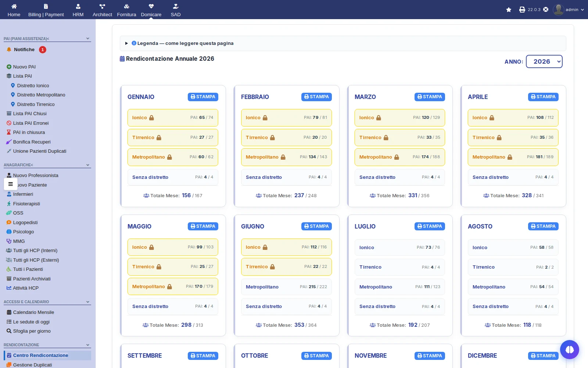
Task: Click the printer icon in top bar
Action: [522, 10]
